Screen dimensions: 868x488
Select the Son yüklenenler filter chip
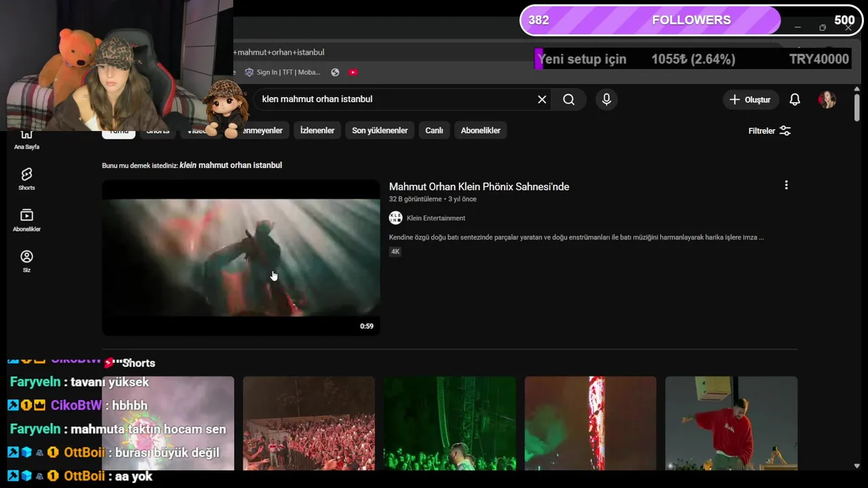pyautogui.click(x=380, y=130)
